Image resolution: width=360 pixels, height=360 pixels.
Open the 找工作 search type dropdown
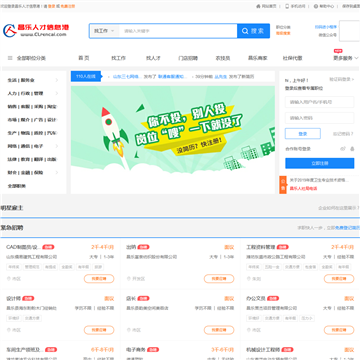click(104, 31)
